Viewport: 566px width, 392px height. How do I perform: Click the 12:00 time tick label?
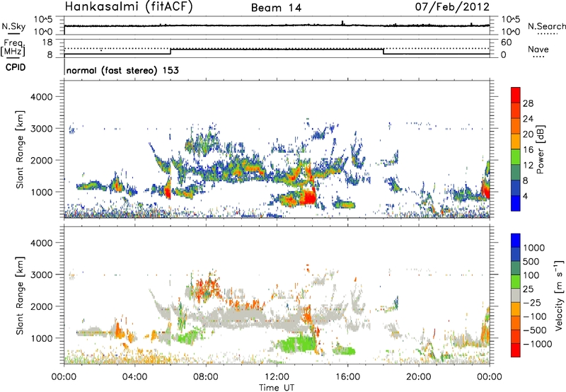pos(277,377)
